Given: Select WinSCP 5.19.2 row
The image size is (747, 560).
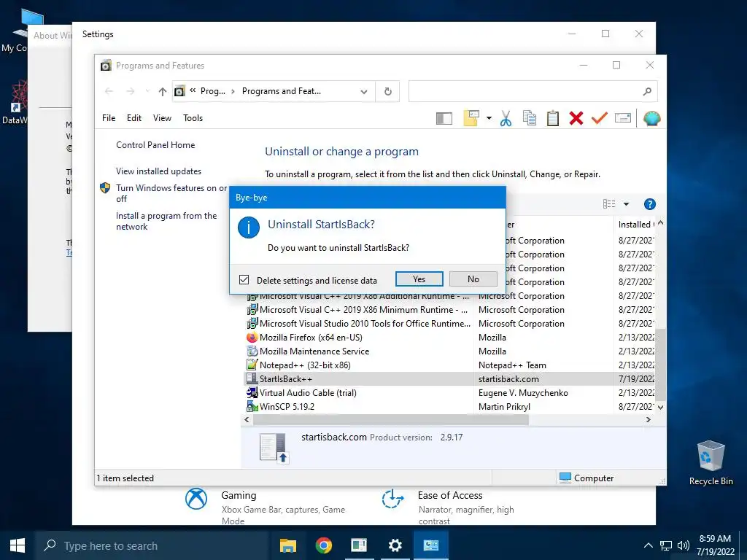Looking at the screenshot, I should pos(450,407).
